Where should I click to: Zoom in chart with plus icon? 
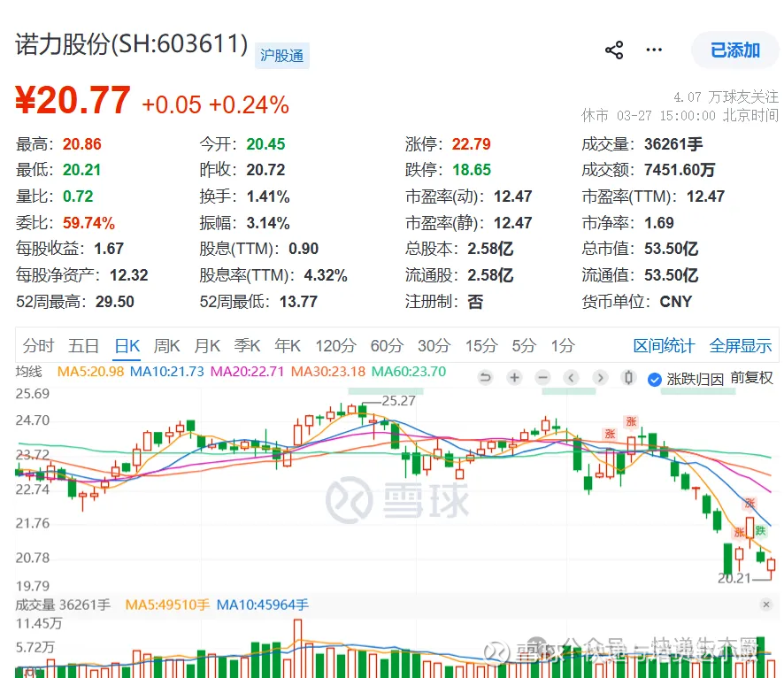[514, 377]
